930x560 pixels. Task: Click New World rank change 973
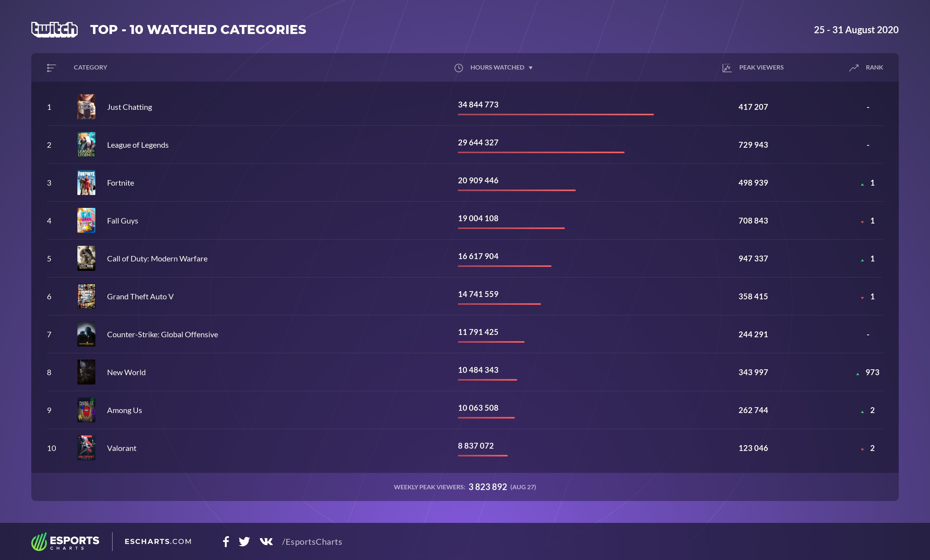pyautogui.click(x=872, y=372)
